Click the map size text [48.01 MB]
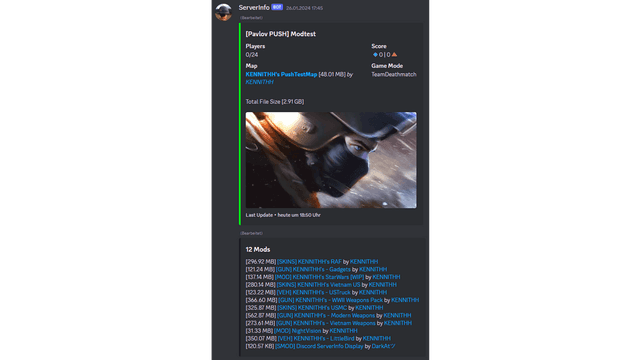 pos(332,74)
